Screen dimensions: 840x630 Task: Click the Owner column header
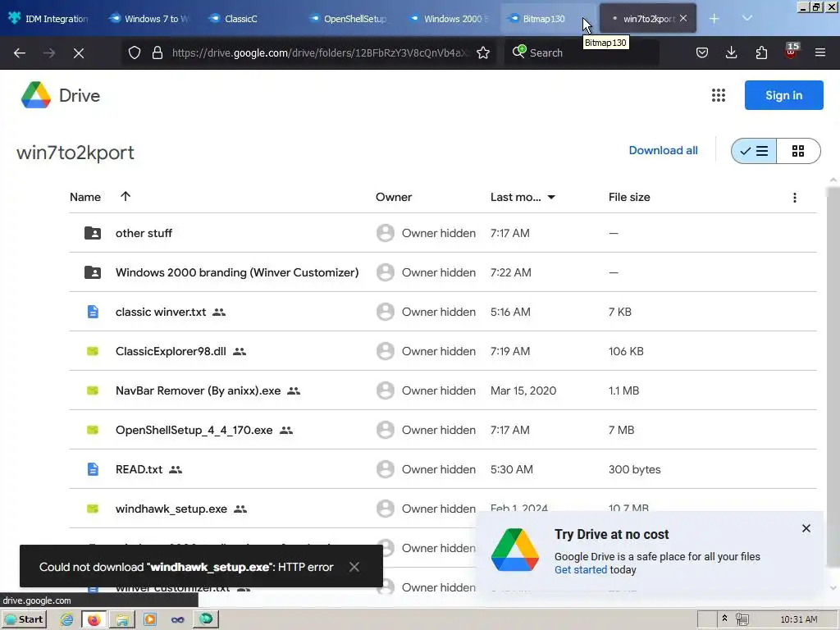394,197
